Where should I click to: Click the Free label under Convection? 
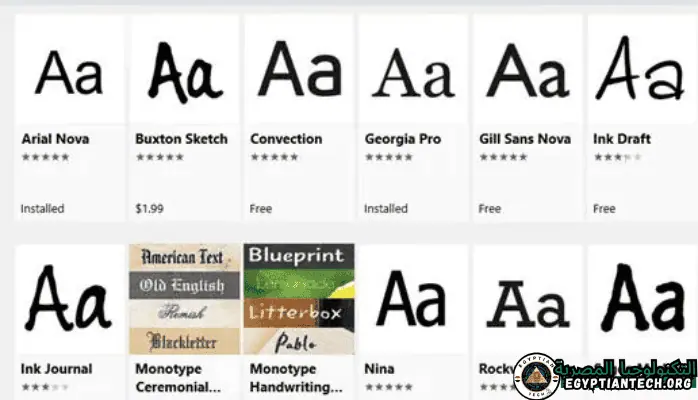(x=260, y=209)
